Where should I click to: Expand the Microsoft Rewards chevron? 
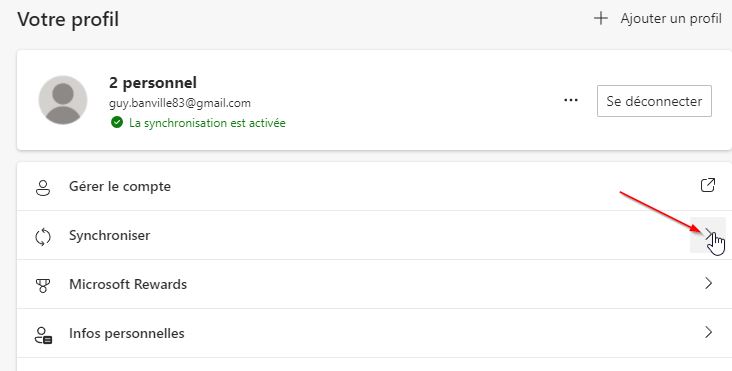pyautogui.click(x=709, y=283)
